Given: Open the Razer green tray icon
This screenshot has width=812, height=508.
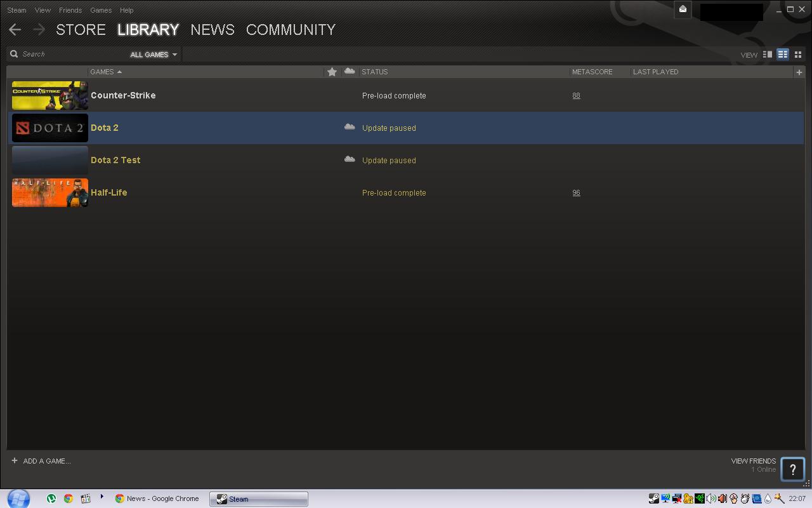Looking at the screenshot, I should [x=700, y=498].
